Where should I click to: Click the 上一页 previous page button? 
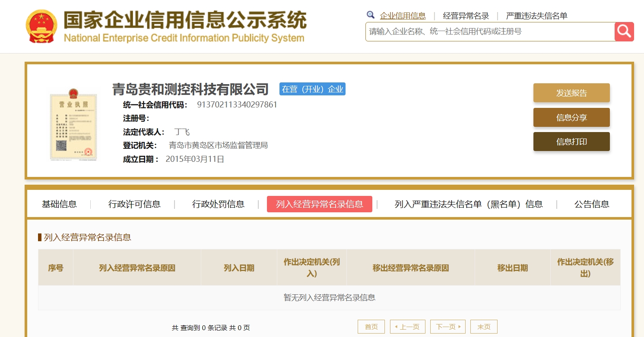(407, 327)
